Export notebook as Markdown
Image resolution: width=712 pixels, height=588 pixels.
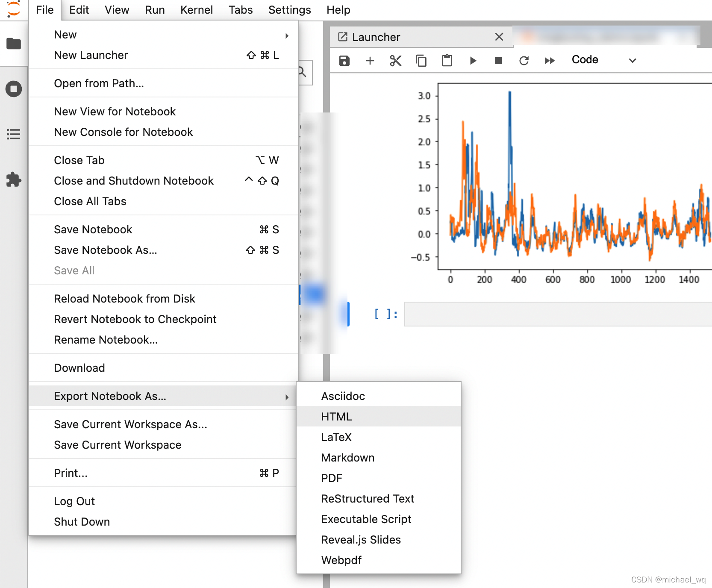point(379,458)
